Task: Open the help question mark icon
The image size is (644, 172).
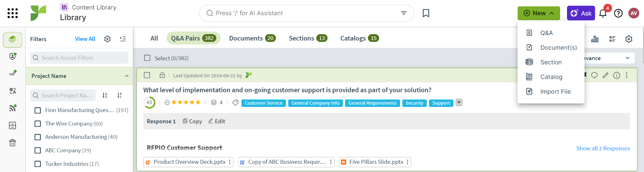Action: click(x=618, y=13)
